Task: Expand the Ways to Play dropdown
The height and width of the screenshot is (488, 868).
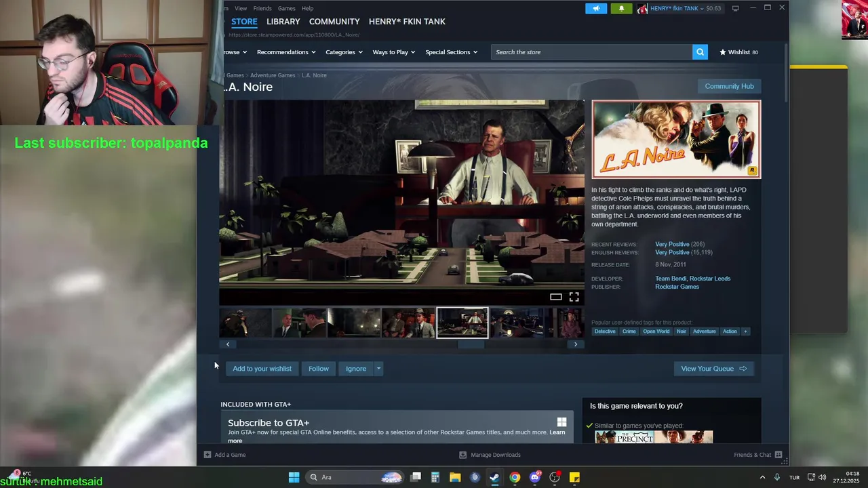Action: coord(394,52)
